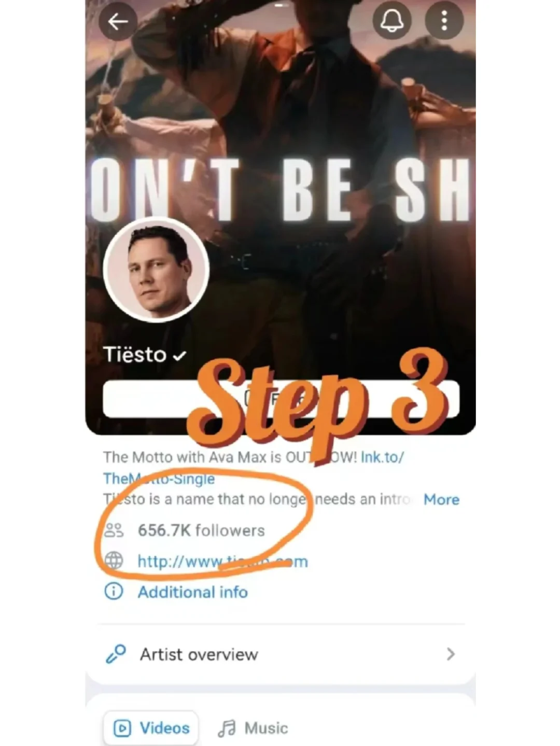
Task: Open the lnk.to/TheMotto-Single link
Action: click(x=253, y=468)
